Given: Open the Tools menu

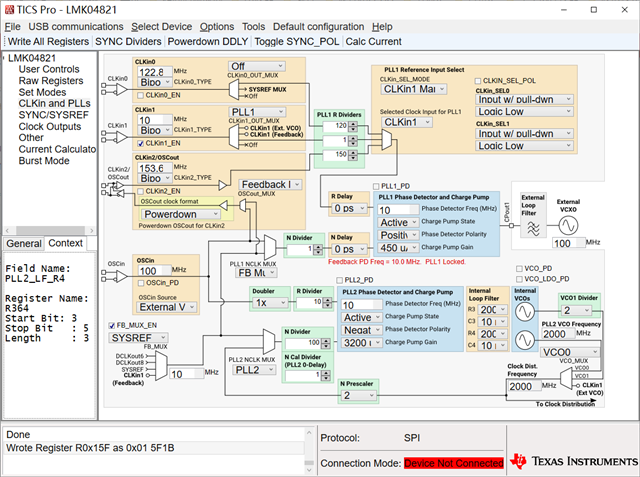Looking at the screenshot, I should pos(253,27).
